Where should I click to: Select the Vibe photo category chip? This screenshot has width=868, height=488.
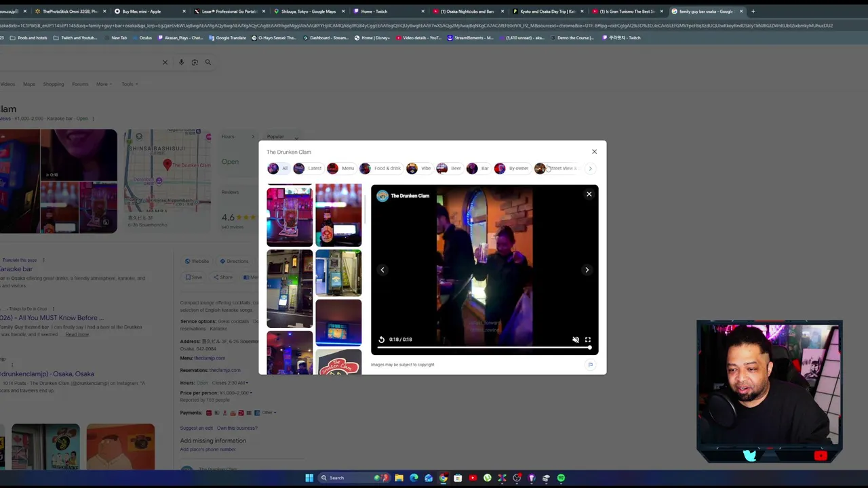tap(418, 168)
